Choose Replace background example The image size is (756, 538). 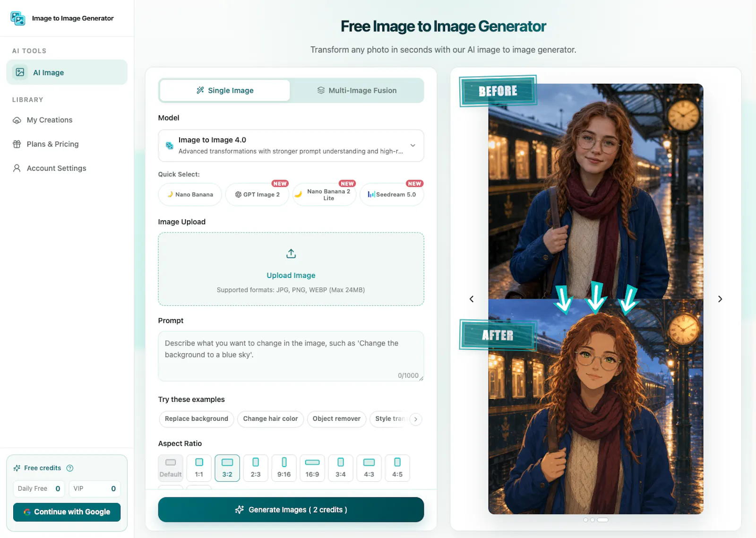tap(197, 419)
